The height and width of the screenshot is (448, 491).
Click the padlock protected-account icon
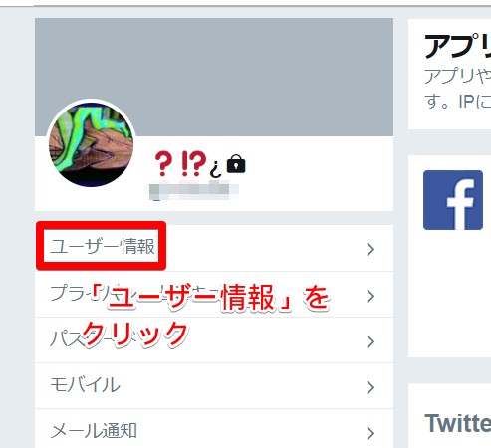[x=236, y=164]
